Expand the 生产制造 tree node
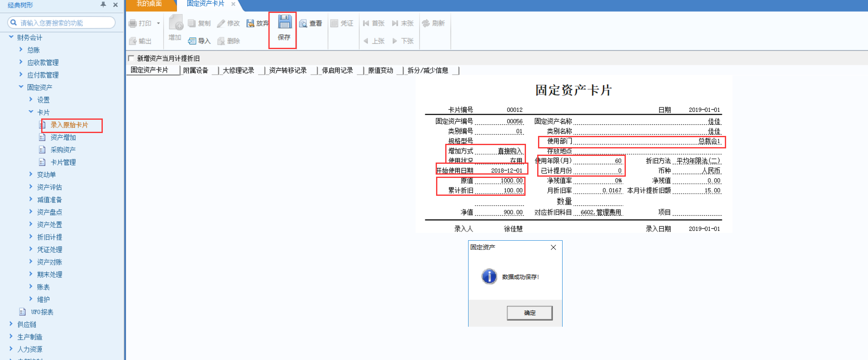 click(11, 336)
